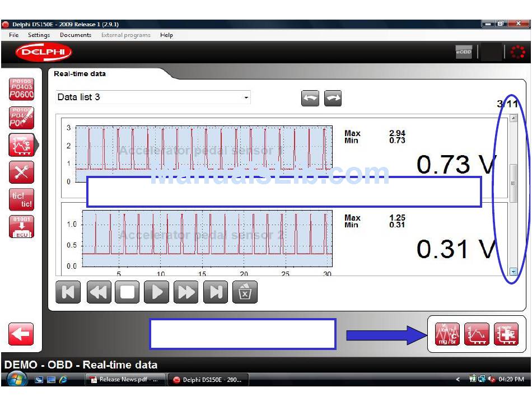Viewport: 532px width, 406px height.
Task: Click the volume tray icon
Action: click(491, 379)
